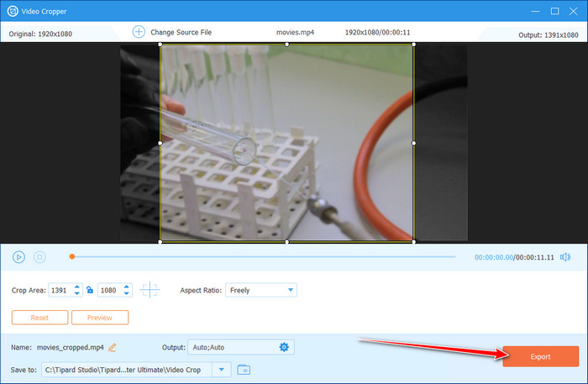Viewport: 588px width, 384px height.
Task: Increase crop width with up arrow
Action: click(x=77, y=287)
